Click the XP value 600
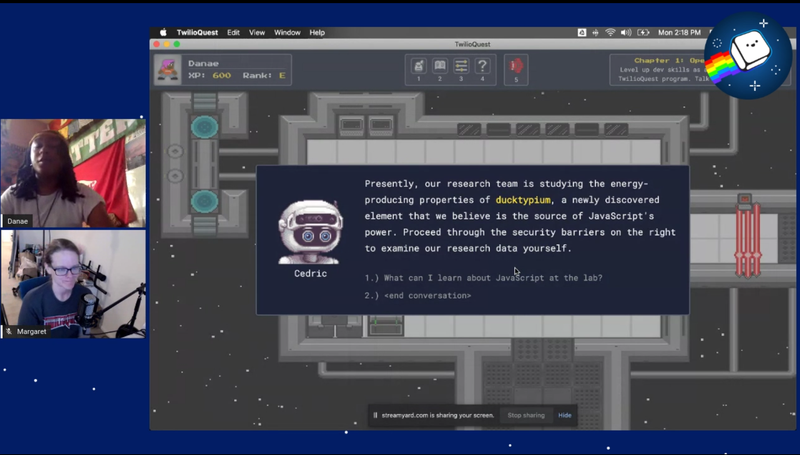Viewport: 800px width, 455px height. 221,75
